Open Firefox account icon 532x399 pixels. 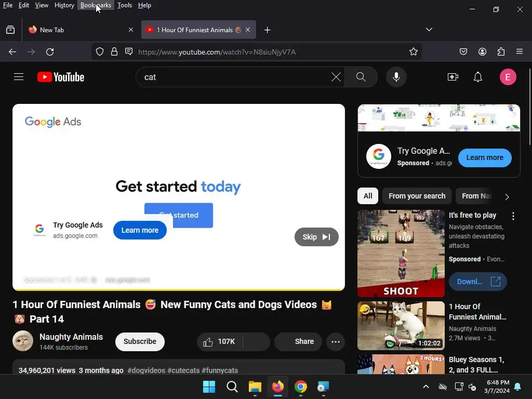[x=483, y=51]
